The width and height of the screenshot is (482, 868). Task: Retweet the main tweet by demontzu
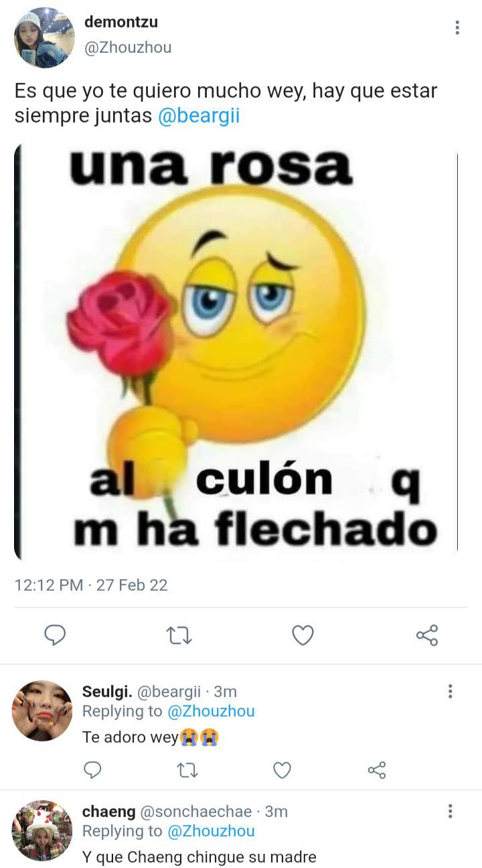coord(179,635)
